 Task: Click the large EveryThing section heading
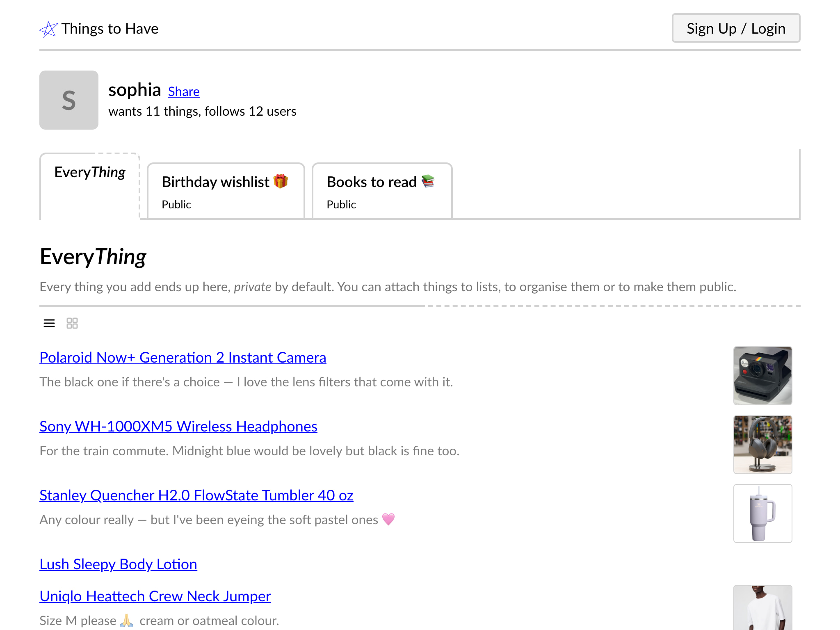[x=93, y=257]
